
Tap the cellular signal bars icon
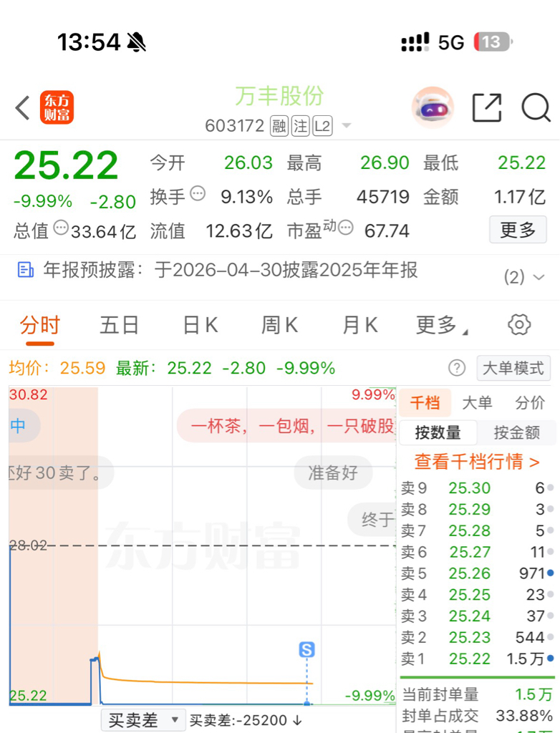[415, 42]
